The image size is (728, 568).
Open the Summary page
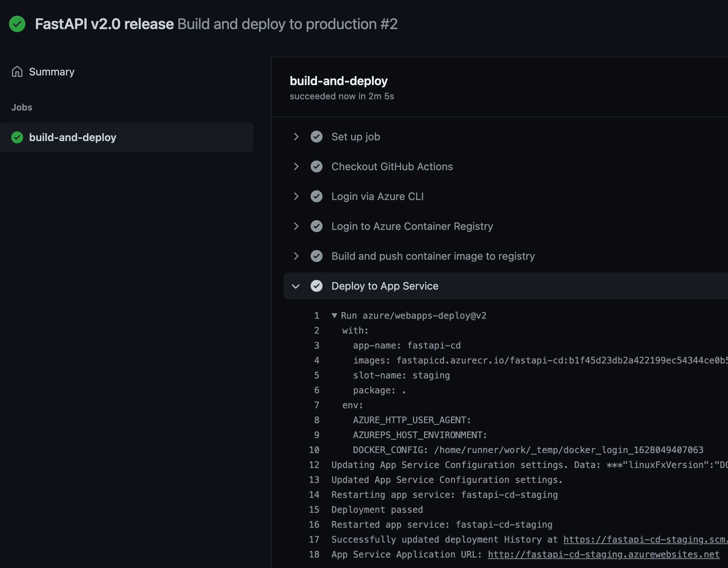pos(52,72)
